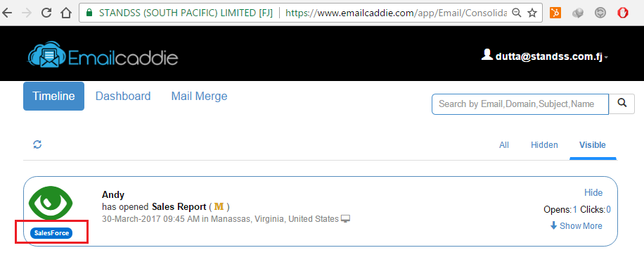Screen dimensions: 644x255
Task: Focus the Search by Email, Domain field
Action: (x=520, y=104)
